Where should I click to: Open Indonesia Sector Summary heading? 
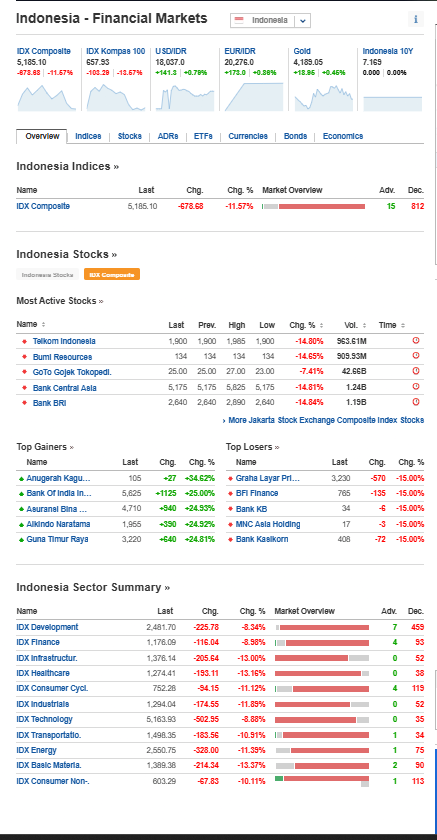[x=93, y=587]
